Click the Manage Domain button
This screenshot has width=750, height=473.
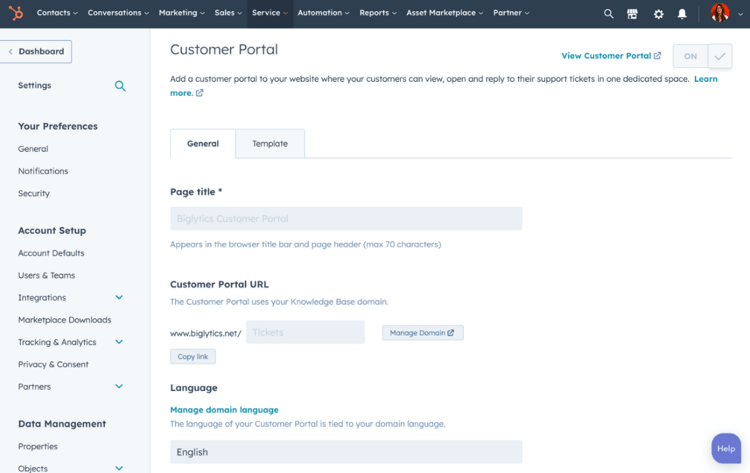[422, 333]
